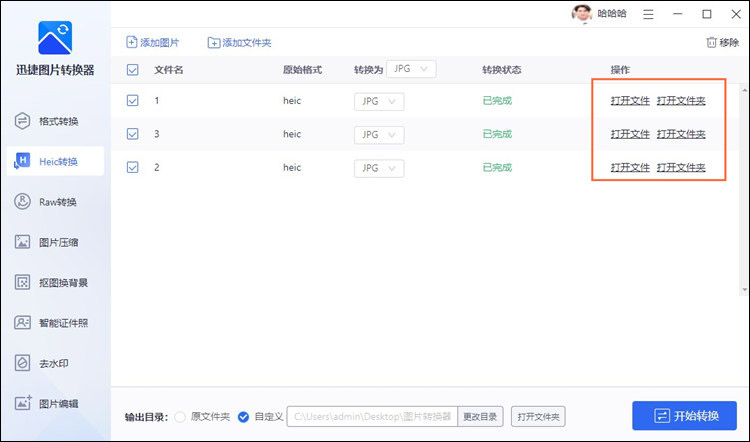This screenshot has width=750, height=442.
Task: Open the JPG format dropdown for file 3
Action: pyautogui.click(x=379, y=135)
